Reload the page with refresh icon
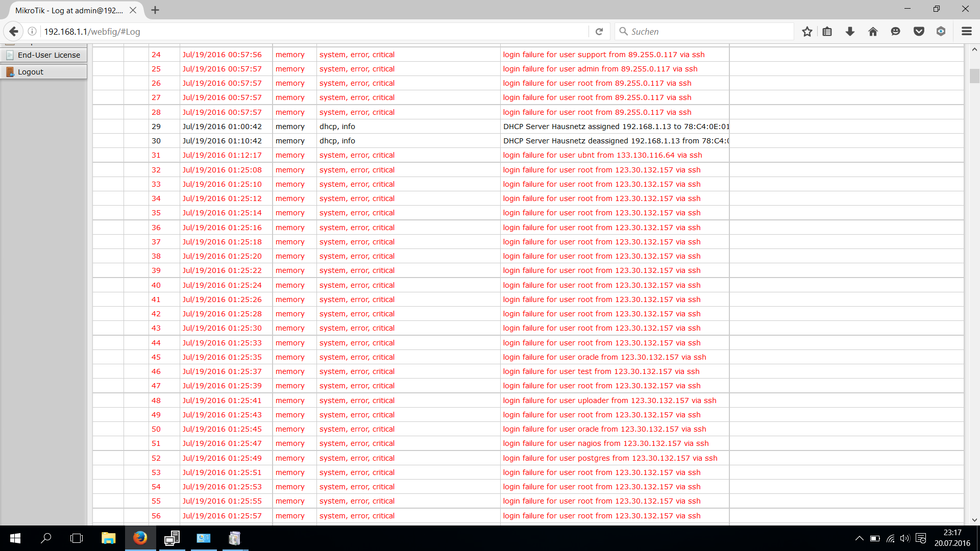This screenshot has height=551, width=980. [599, 32]
